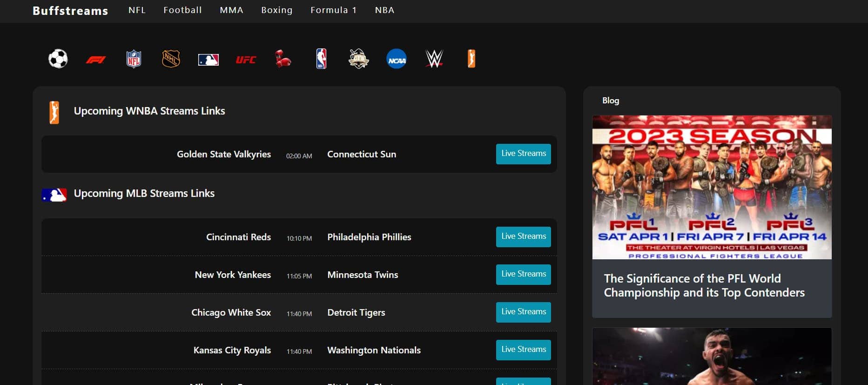
Task: Read the PFL World Championship blog article title
Action: pos(704,285)
